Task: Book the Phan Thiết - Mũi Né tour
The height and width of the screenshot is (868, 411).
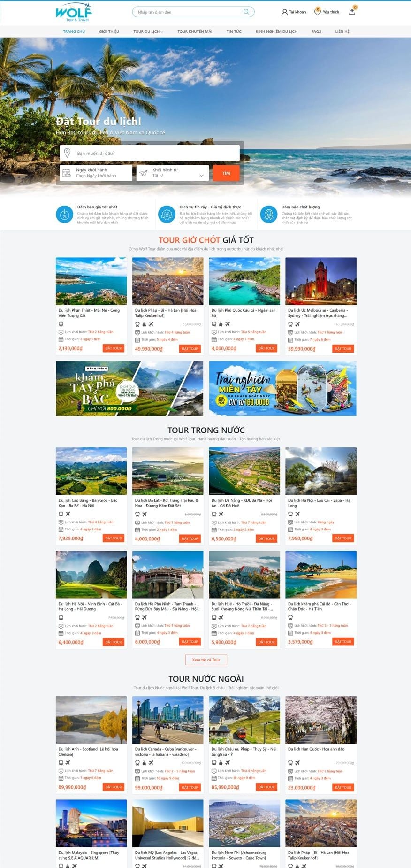Action: (x=114, y=348)
